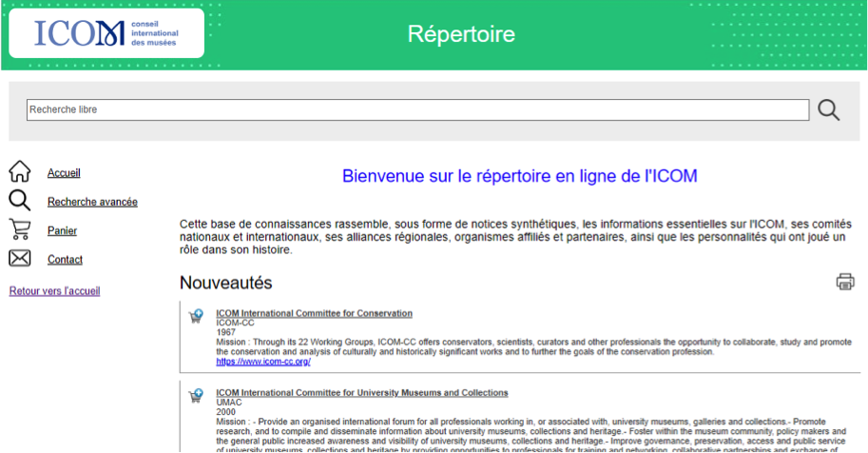The image size is (868, 453).
Task: Visit the https://www.icom-cc.org/ link
Action: [x=263, y=362]
